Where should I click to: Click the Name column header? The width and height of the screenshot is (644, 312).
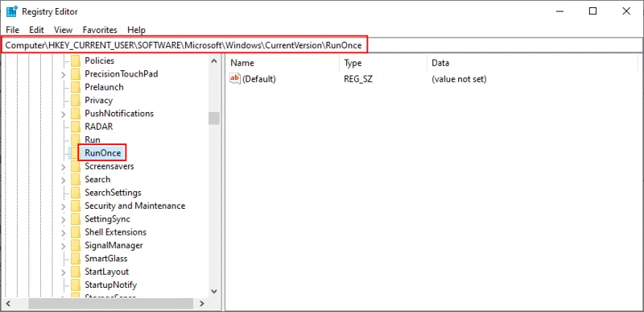pos(283,63)
